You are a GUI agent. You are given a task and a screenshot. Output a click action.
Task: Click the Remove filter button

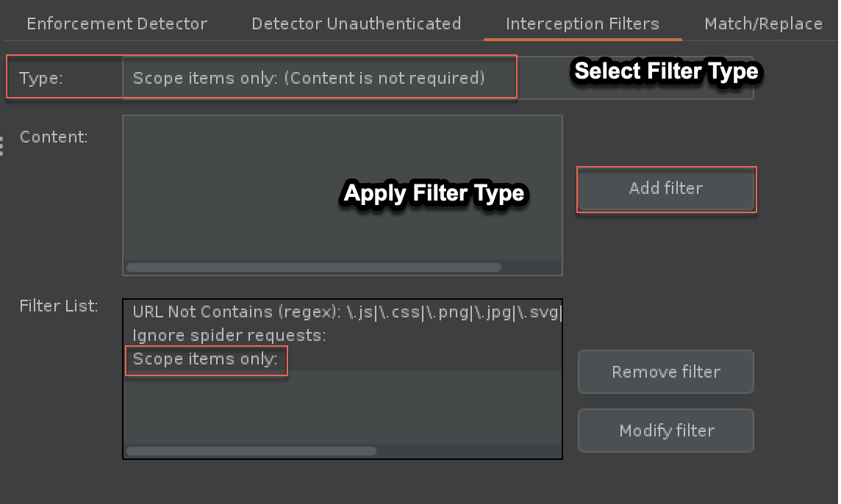click(x=665, y=372)
